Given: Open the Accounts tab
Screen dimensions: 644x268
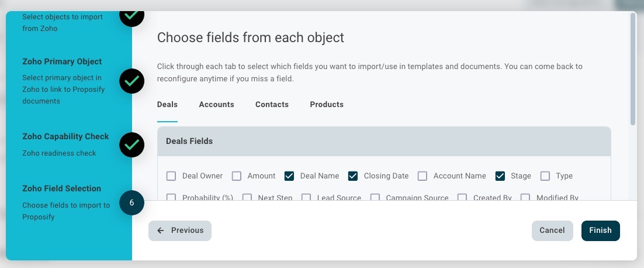Looking at the screenshot, I should coord(216,104).
